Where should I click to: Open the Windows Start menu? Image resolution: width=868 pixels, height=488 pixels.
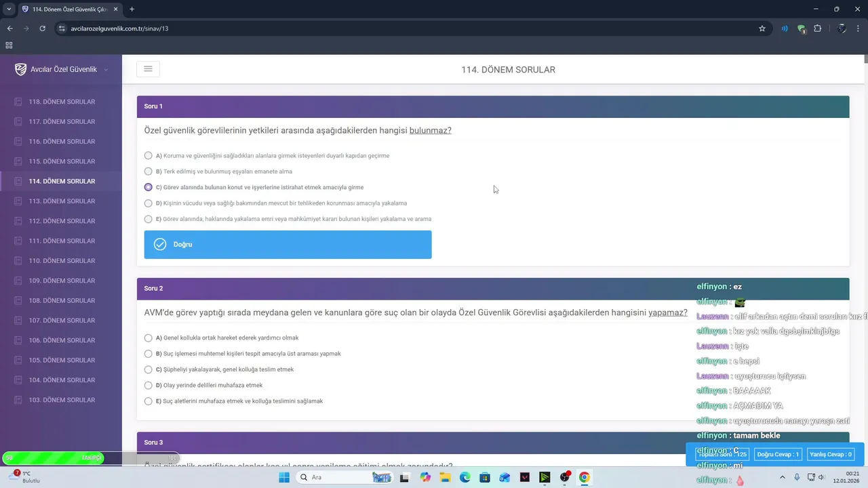tap(284, 477)
